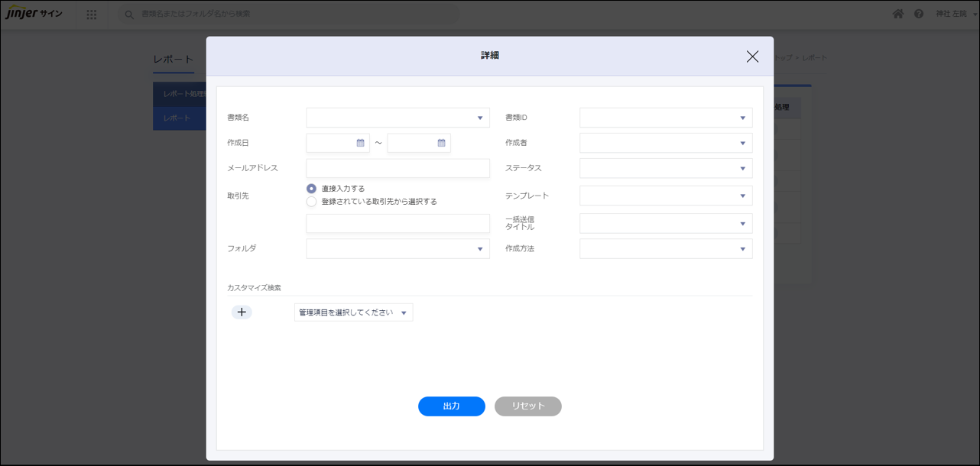Click the メールアドレス input field
The image size is (980, 466).
[398, 168]
